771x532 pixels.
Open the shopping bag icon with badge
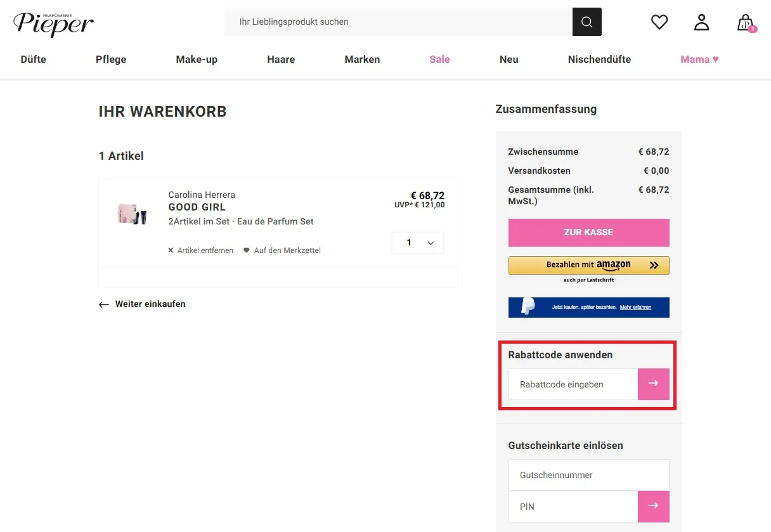tap(746, 23)
